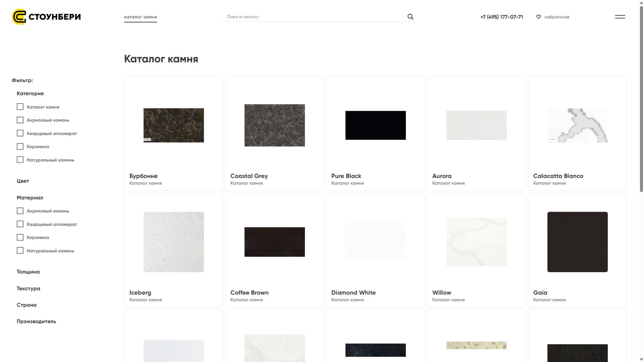Open the Coffee Brown stone thumbnail
This screenshot has height=362, width=644.
coord(275,242)
